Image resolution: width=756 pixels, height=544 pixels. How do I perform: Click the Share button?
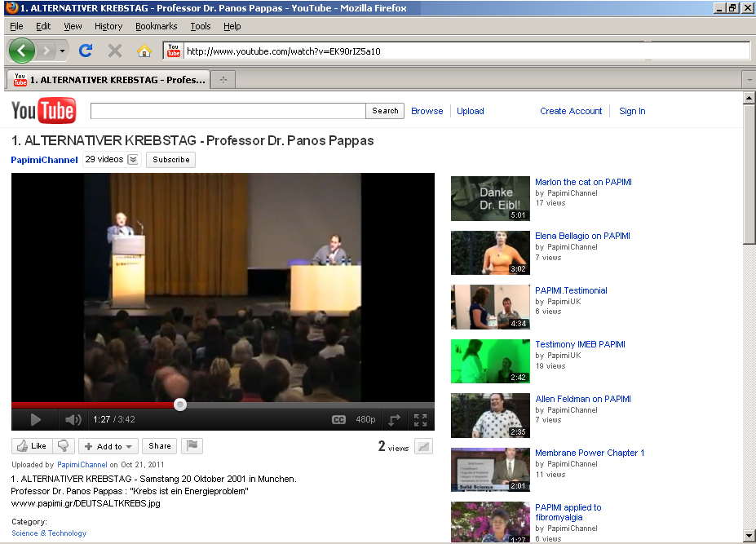point(160,446)
